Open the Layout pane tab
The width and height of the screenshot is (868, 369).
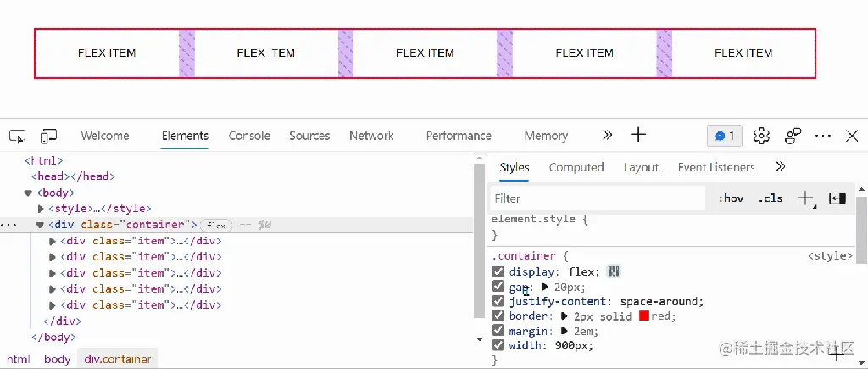[641, 167]
